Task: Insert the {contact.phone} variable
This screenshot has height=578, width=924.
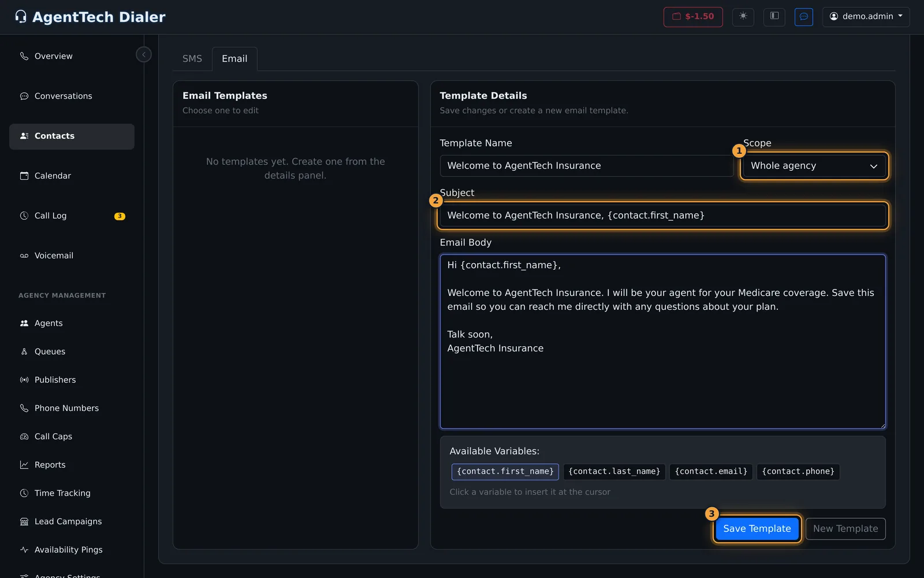Action: 798,472
